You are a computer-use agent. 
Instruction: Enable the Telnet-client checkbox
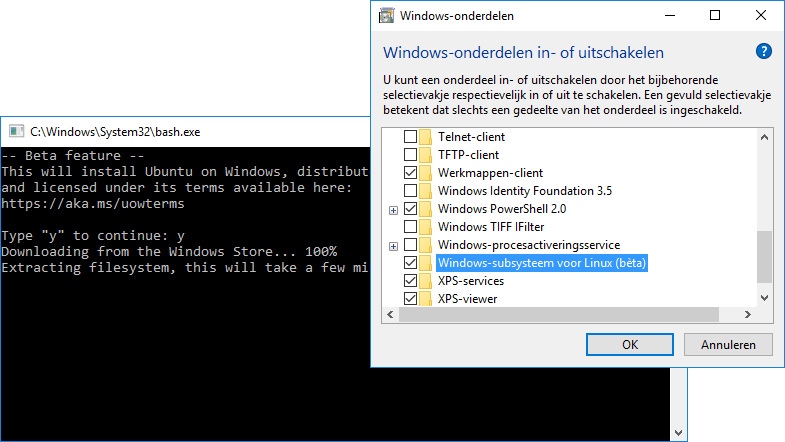(409, 137)
